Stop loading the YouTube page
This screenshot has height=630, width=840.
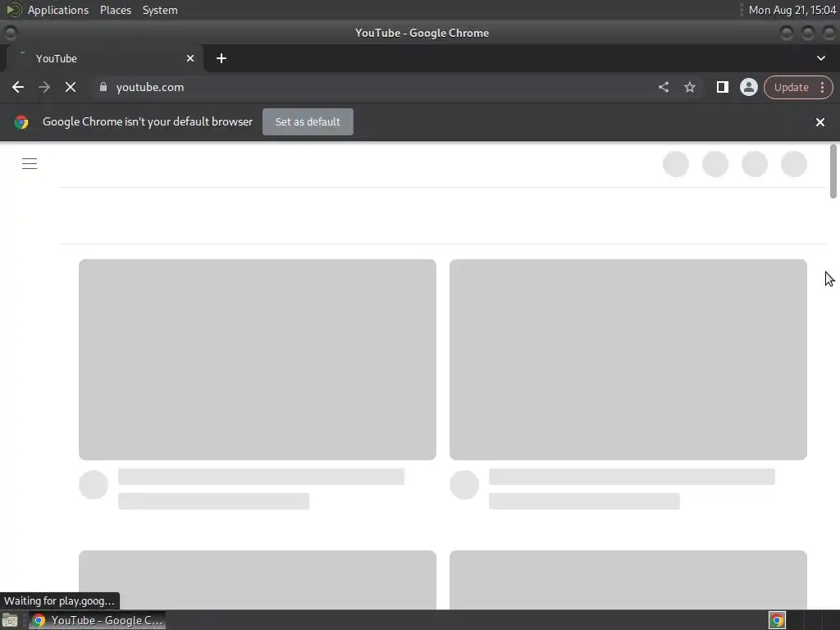click(x=71, y=87)
